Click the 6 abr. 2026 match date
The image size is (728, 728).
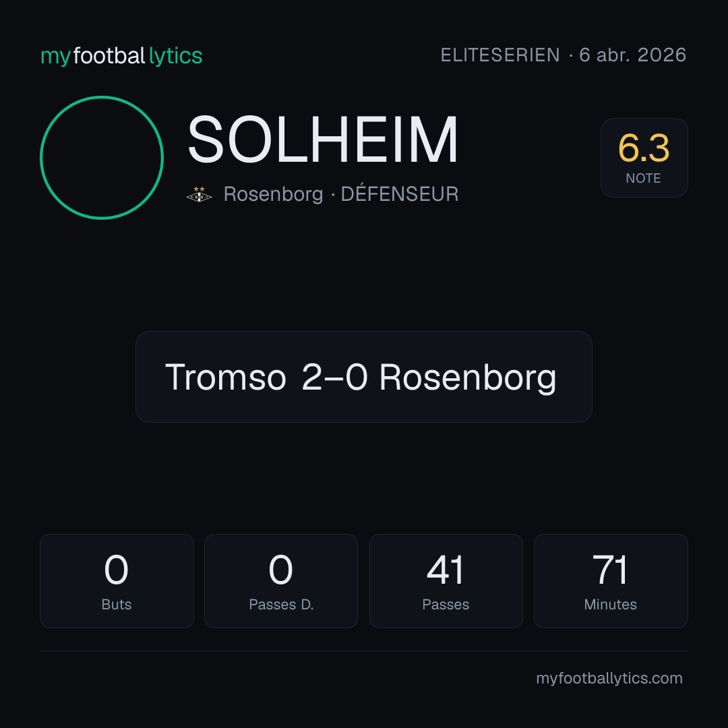pos(632,55)
